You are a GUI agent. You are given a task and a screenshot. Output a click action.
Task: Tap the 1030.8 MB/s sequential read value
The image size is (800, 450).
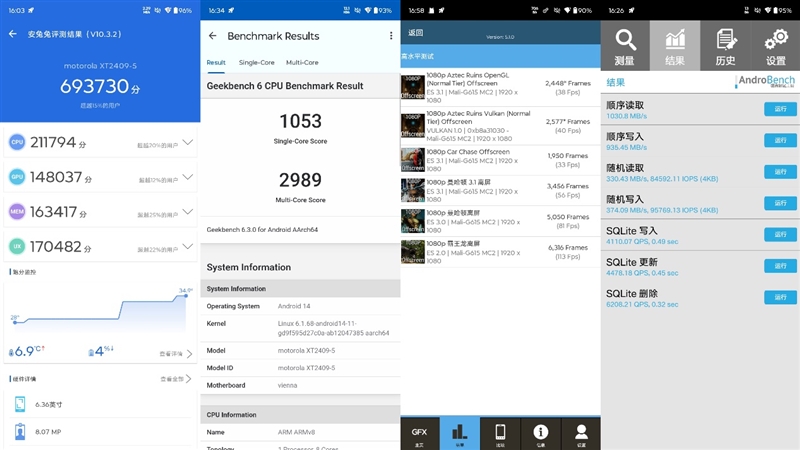point(627,116)
